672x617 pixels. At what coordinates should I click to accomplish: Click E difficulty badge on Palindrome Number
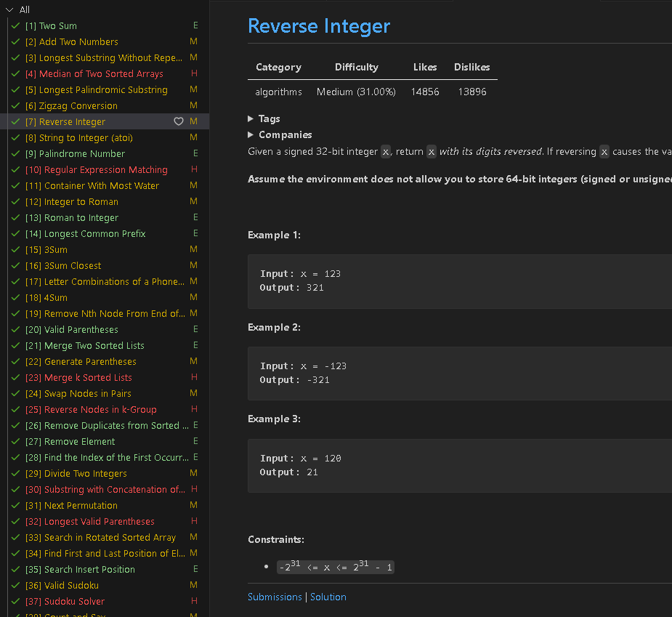pyautogui.click(x=195, y=154)
